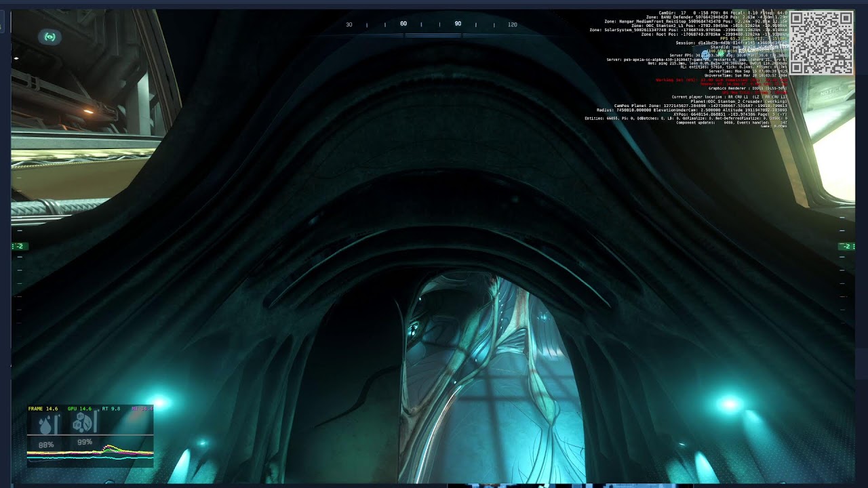Click the red Working Set memory warning

click(722, 80)
